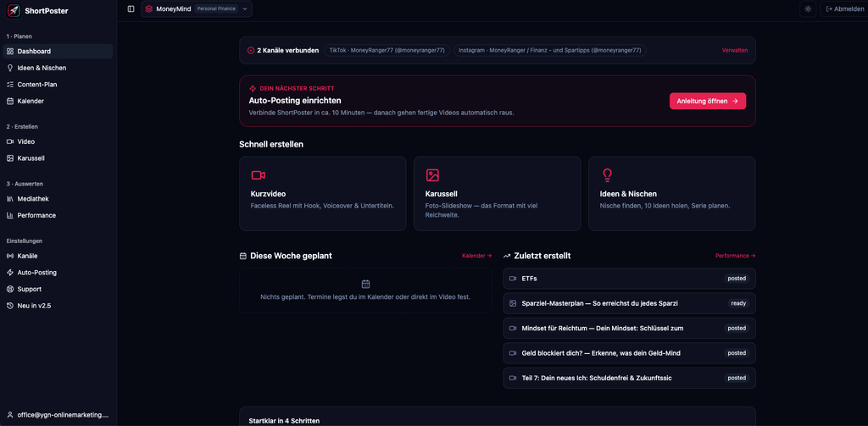Click the lightbulb icon beside Ideen & Nischen
The image size is (868, 426).
click(x=10, y=68)
